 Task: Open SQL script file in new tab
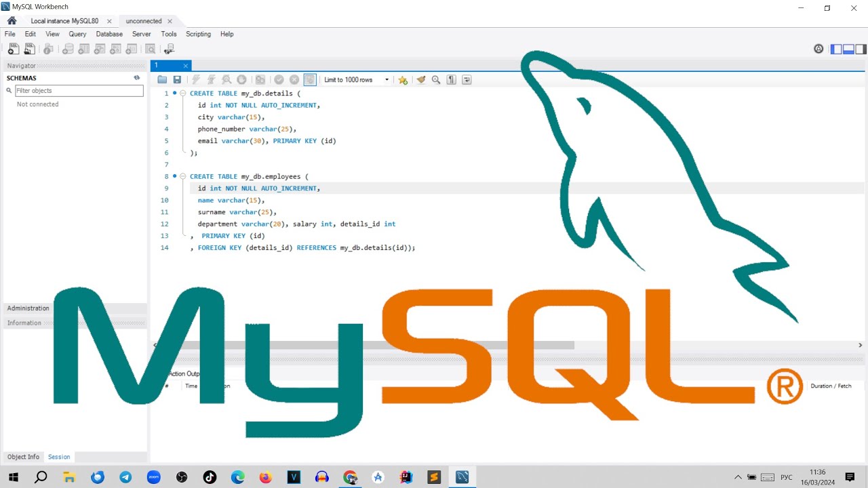[30, 49]
